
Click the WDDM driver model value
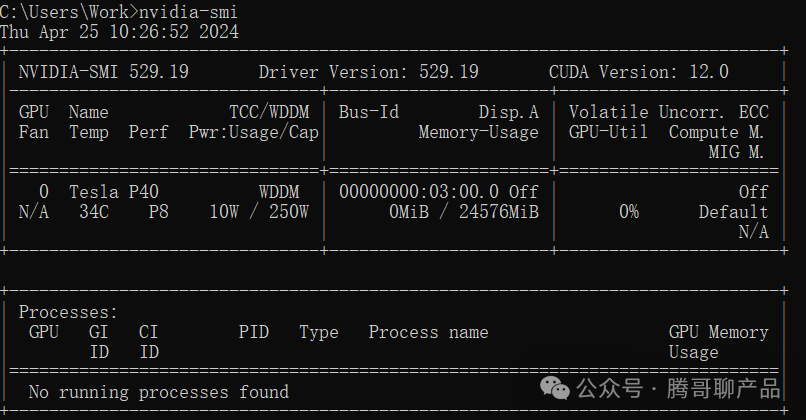click(279, 192)
